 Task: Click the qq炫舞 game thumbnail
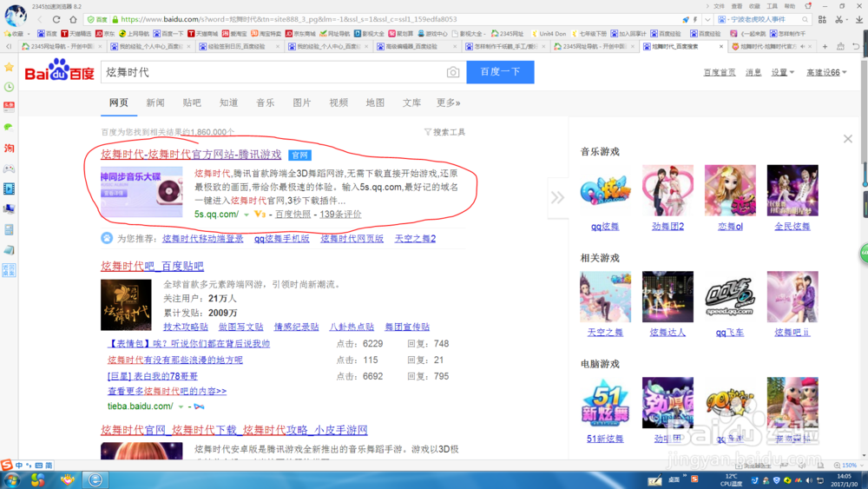[605, 190]
